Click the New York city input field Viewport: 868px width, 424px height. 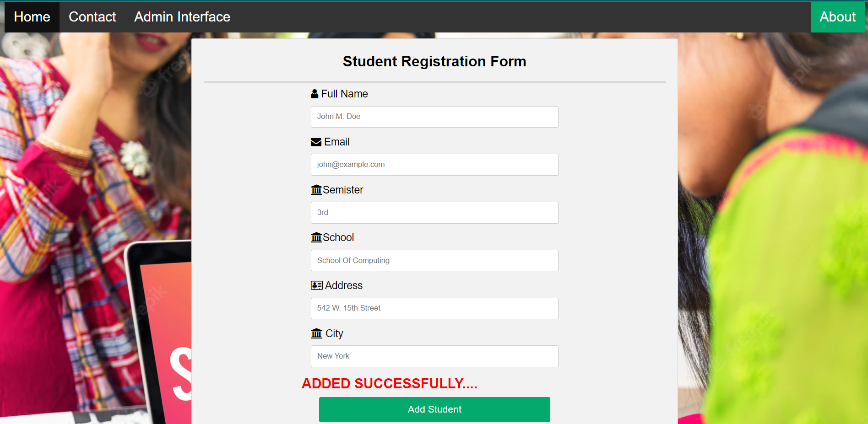[434, 356]
